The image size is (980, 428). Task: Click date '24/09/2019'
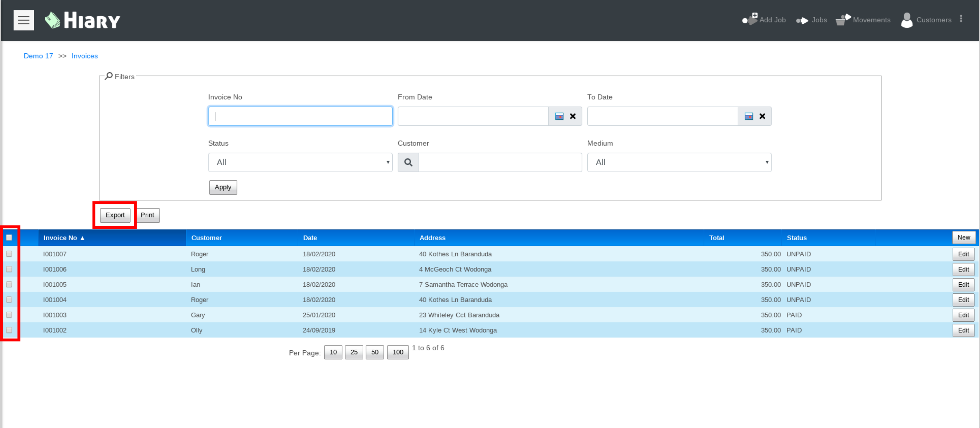pos(319,330)
